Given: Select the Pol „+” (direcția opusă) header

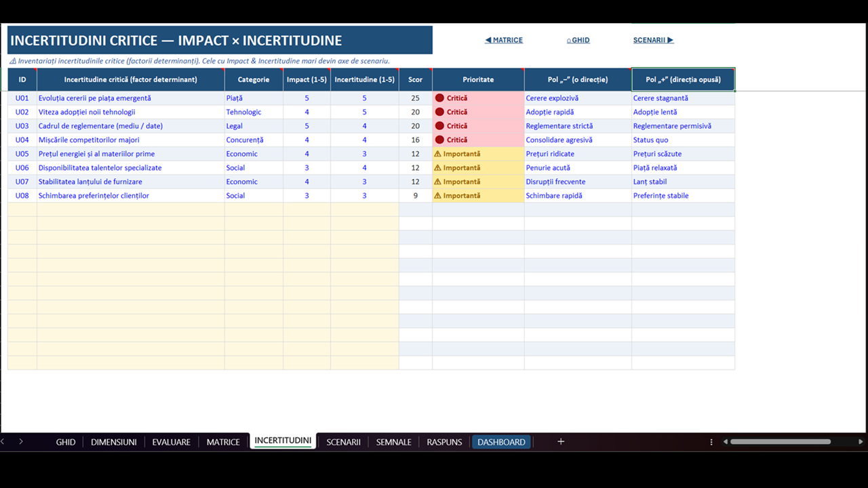Looking at the screenshot, I should coord(683,79).
